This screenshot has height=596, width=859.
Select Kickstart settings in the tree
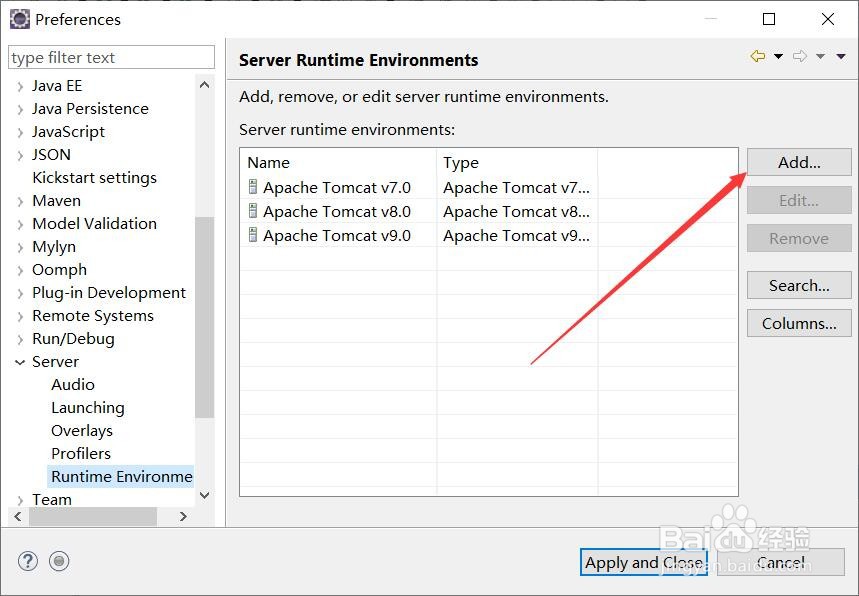point(95,177)
